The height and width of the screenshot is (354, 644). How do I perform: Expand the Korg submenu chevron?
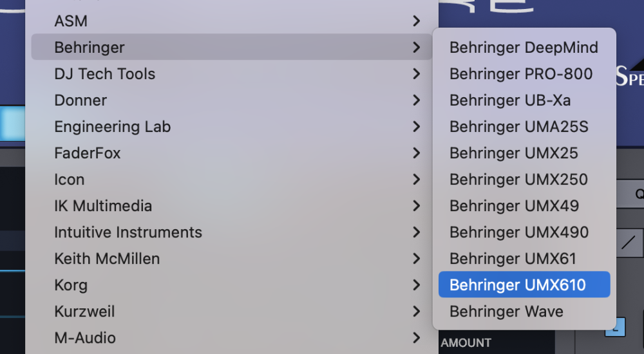point(417,285)
